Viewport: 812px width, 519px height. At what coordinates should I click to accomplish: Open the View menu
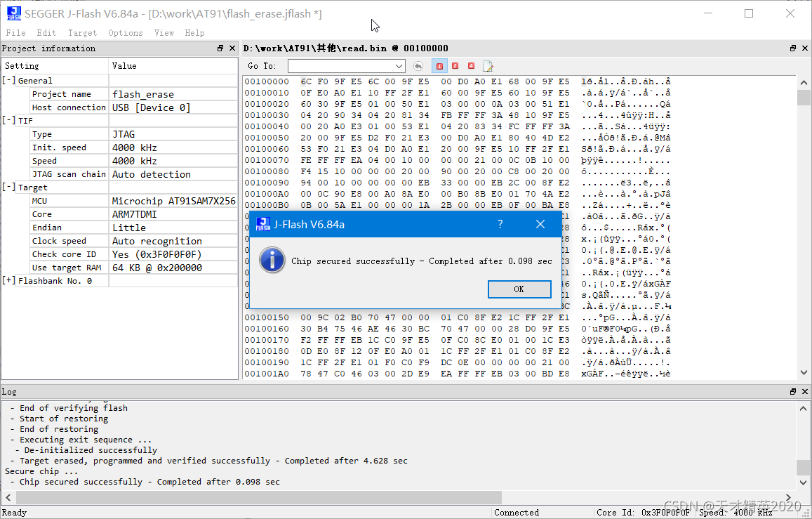pos(164,32)
